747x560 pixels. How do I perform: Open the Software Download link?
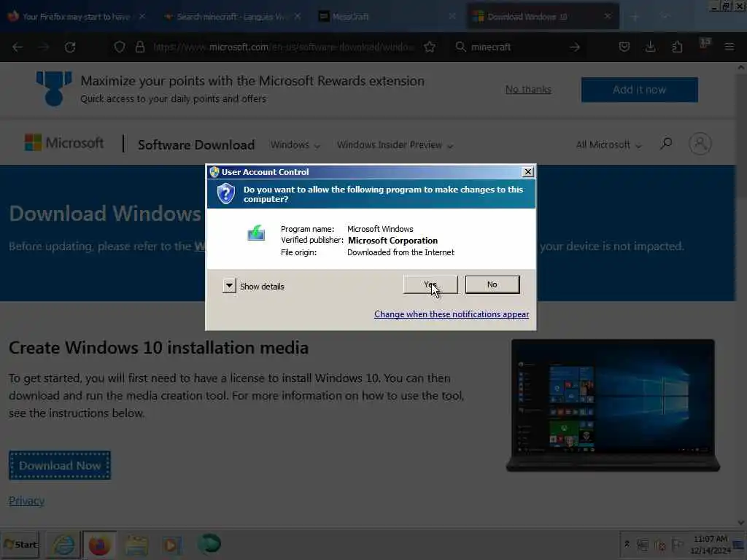click(196, 145)
